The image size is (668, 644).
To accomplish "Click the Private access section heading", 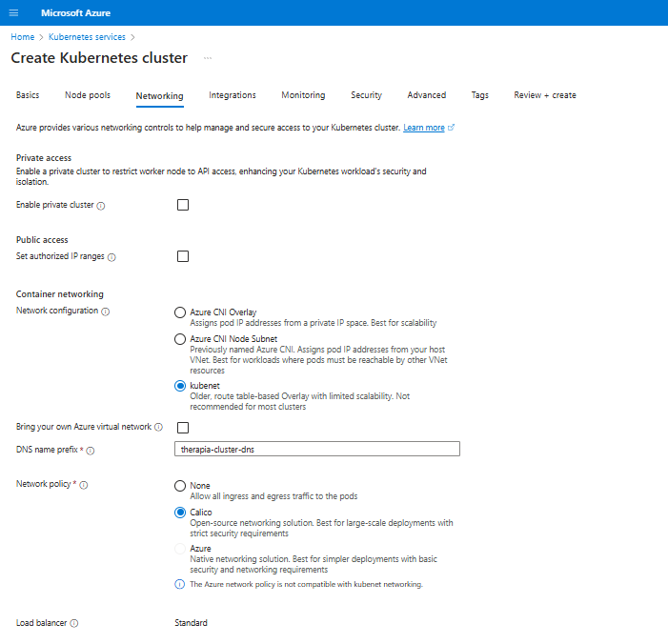I will coord(44,158).
